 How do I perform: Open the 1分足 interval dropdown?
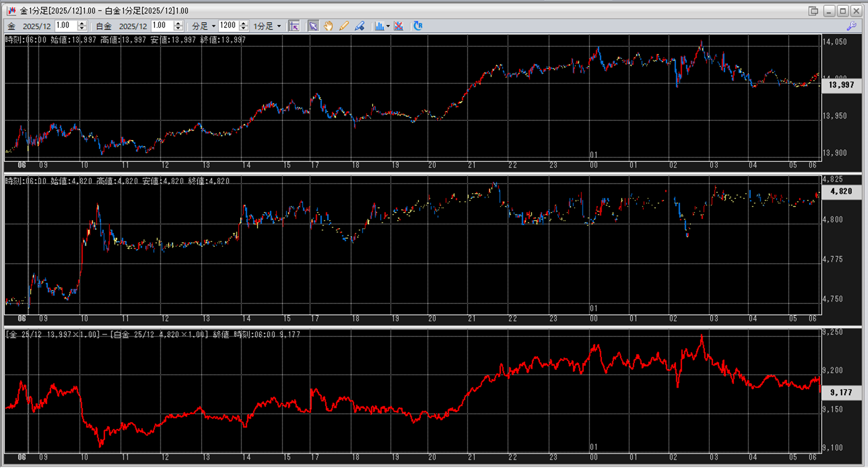click(x=279, y=26)
